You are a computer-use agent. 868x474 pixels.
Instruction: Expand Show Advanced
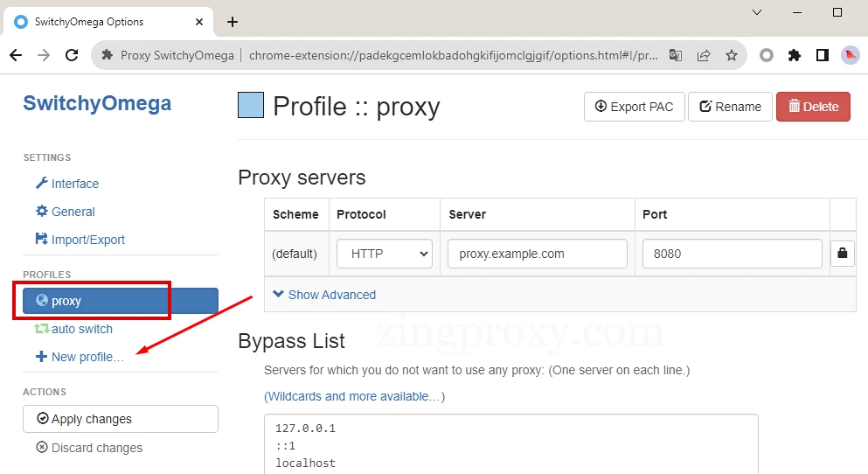[324, 295]
